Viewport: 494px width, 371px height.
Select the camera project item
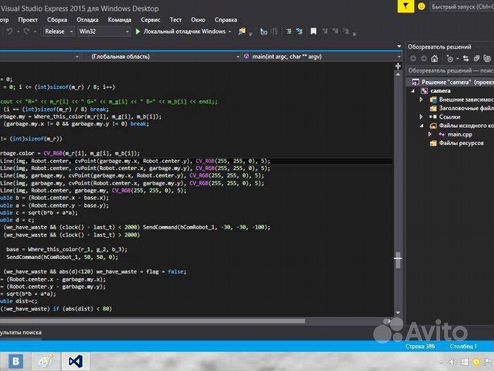[440, 91]
